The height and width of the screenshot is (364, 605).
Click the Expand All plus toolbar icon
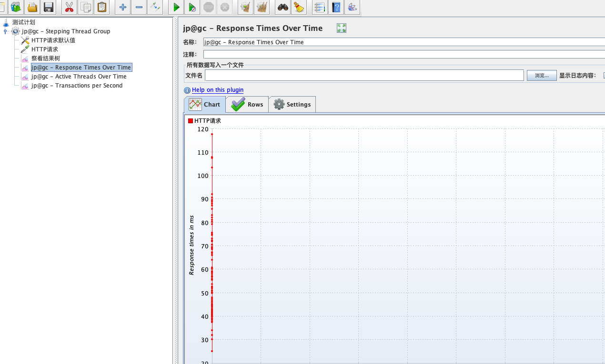(122, 7)
